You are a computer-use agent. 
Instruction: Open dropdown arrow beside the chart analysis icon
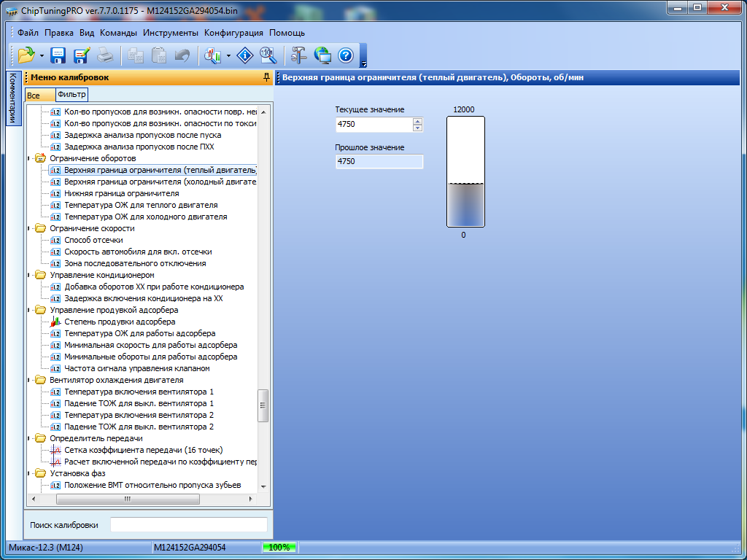tap(228, 55)
